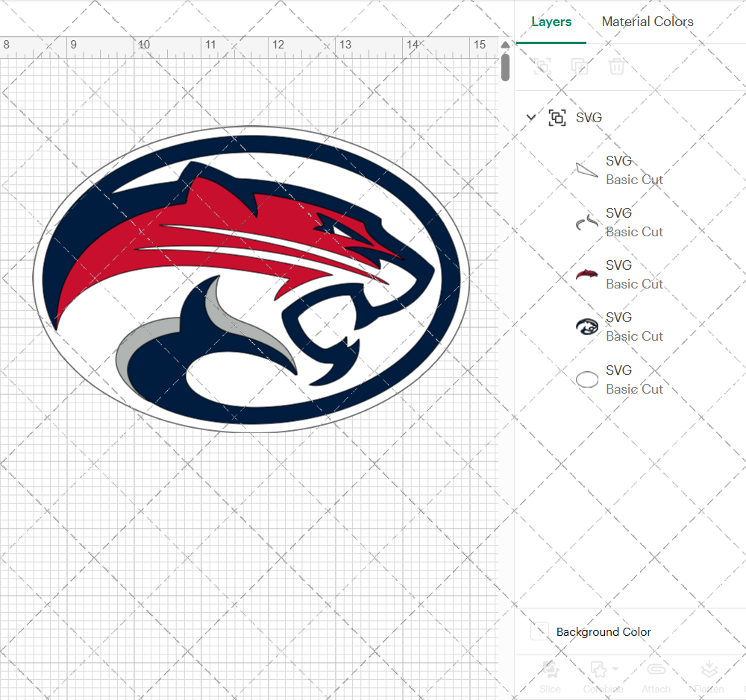Select the top-level SVG group label
Viewport: 746px width, 700px height.
(589, 118)
